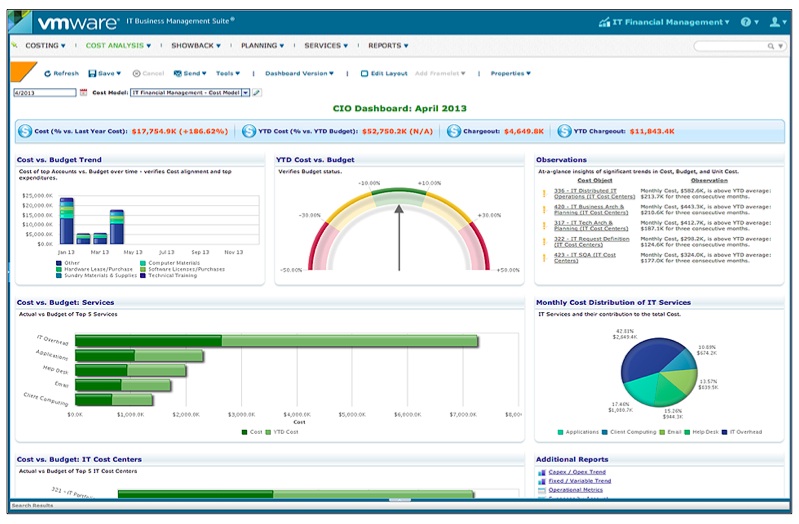Open the calendar date picker icon
The image size is (799, 524).
click(x=84, y=92)
